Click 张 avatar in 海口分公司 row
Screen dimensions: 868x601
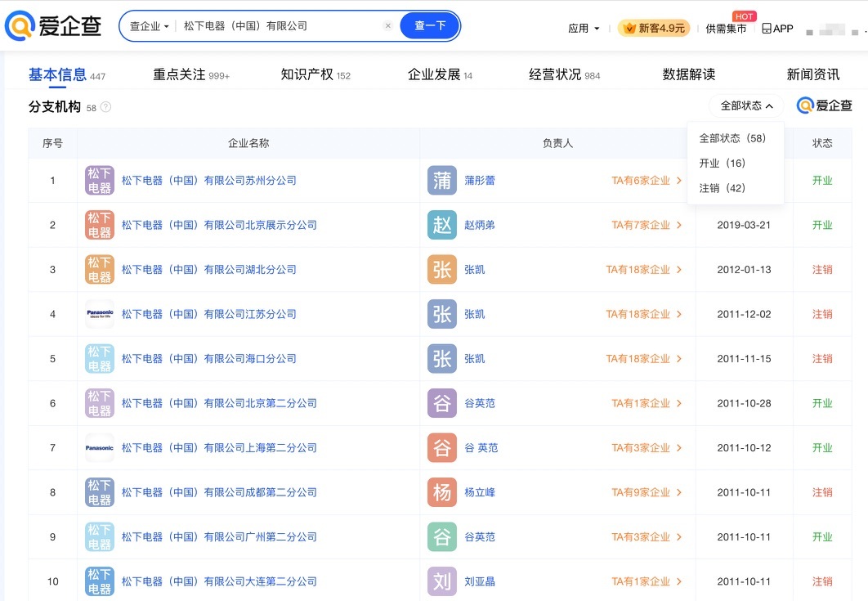point(441,359)
